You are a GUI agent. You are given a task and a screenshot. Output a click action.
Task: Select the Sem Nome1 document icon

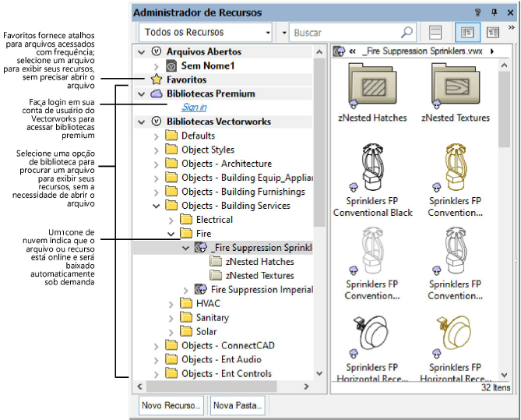(x=171, y=65)
